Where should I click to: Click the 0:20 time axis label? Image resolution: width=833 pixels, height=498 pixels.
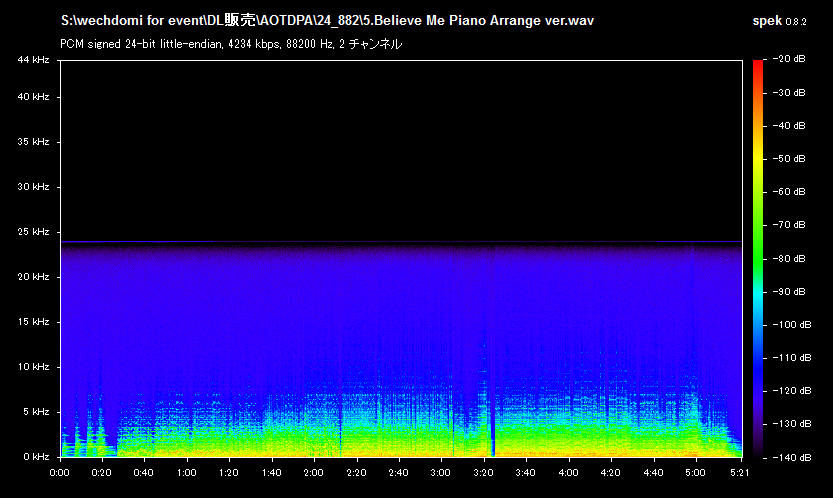[101, 473]
